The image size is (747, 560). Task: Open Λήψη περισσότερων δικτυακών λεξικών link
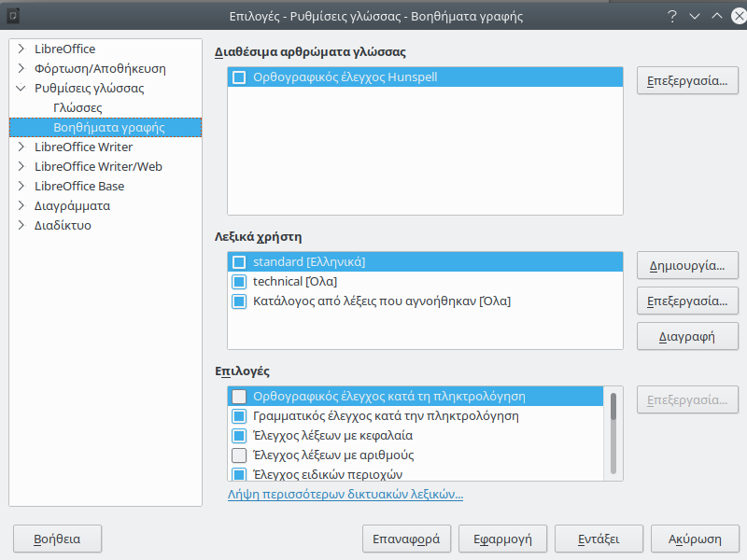(x=345, y=494)
